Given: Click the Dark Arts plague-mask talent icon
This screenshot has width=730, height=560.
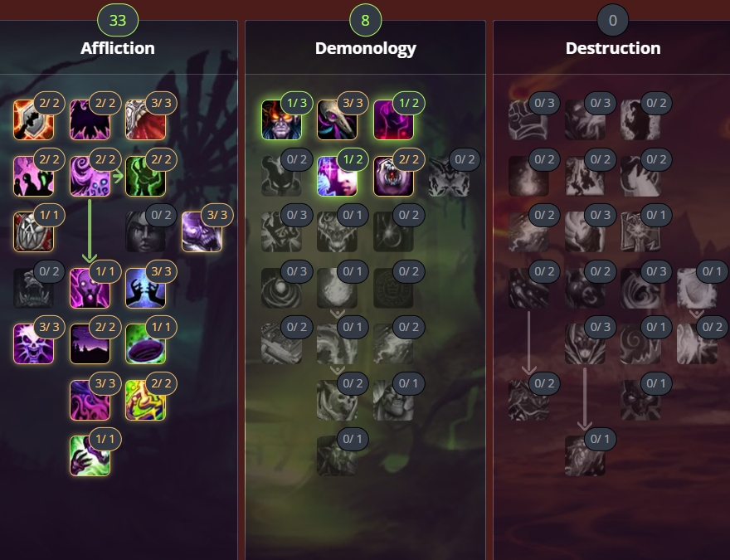Looking at the screenshot, I should tap(337, 120).
